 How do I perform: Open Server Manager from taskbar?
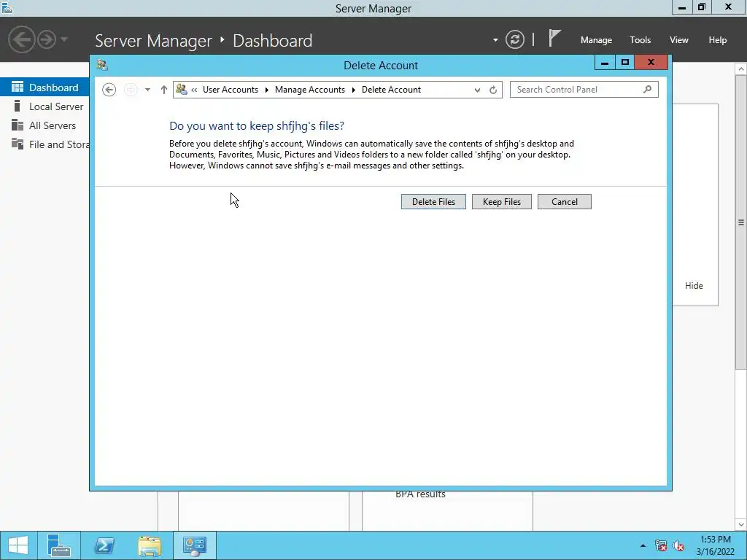click(x=59, y=545)
